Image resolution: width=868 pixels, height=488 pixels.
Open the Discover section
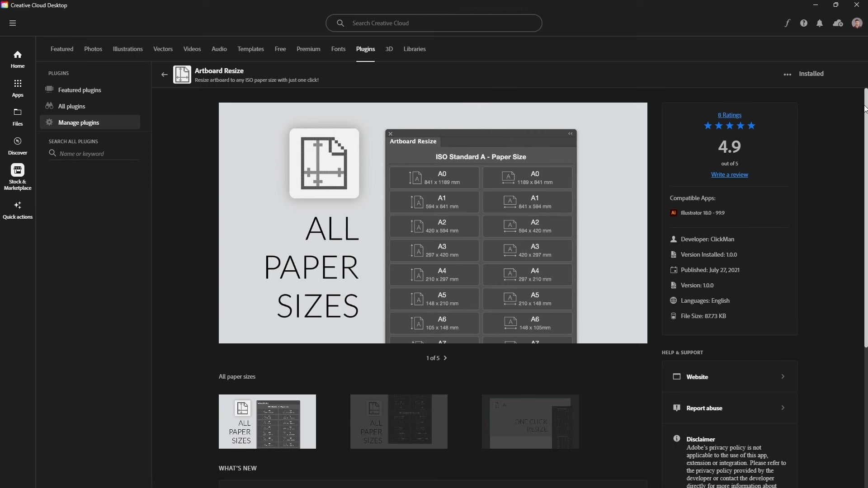coord(17,145)
